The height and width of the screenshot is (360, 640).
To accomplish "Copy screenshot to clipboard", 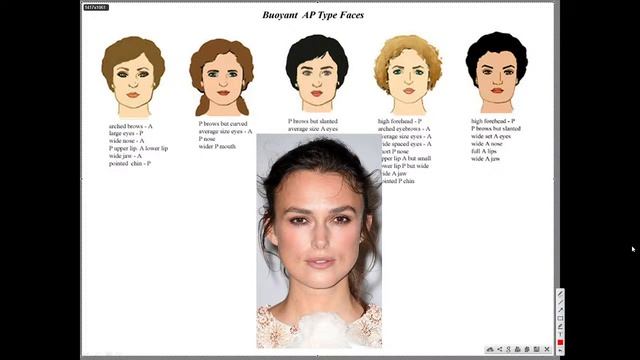I will [527, 349].
